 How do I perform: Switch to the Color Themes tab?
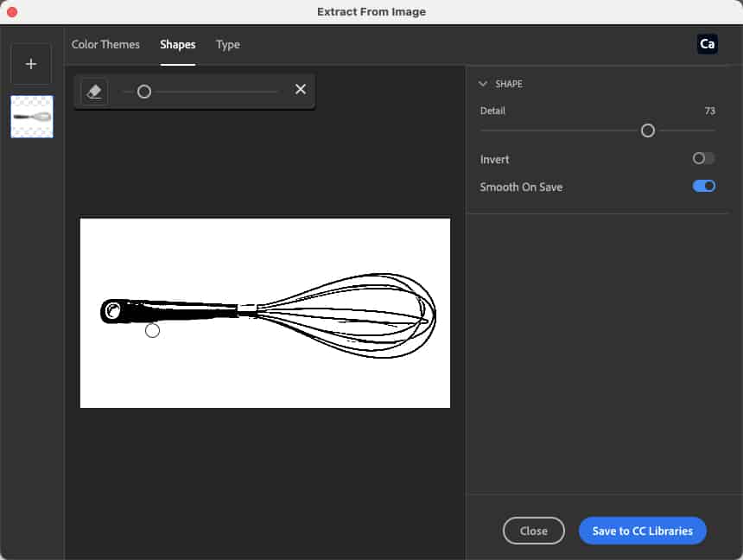[105, 45]
